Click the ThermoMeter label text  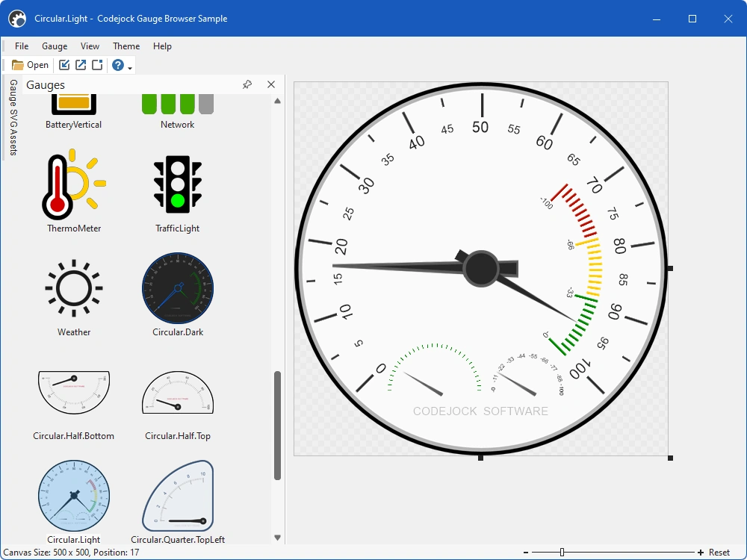pyautogui.click(x=74, y=228)
